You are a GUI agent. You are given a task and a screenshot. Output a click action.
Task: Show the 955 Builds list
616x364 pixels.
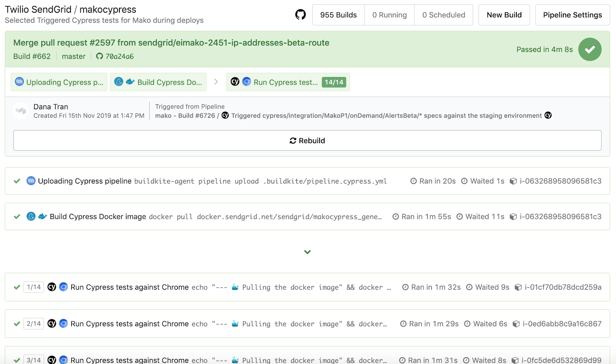(338, 15)
